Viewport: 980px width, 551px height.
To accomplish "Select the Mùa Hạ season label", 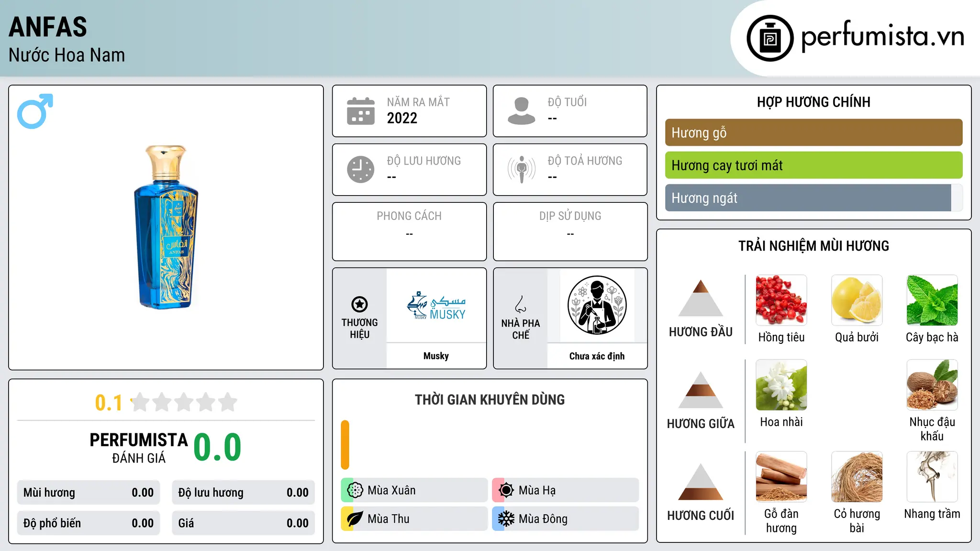I will pos(537,490).
